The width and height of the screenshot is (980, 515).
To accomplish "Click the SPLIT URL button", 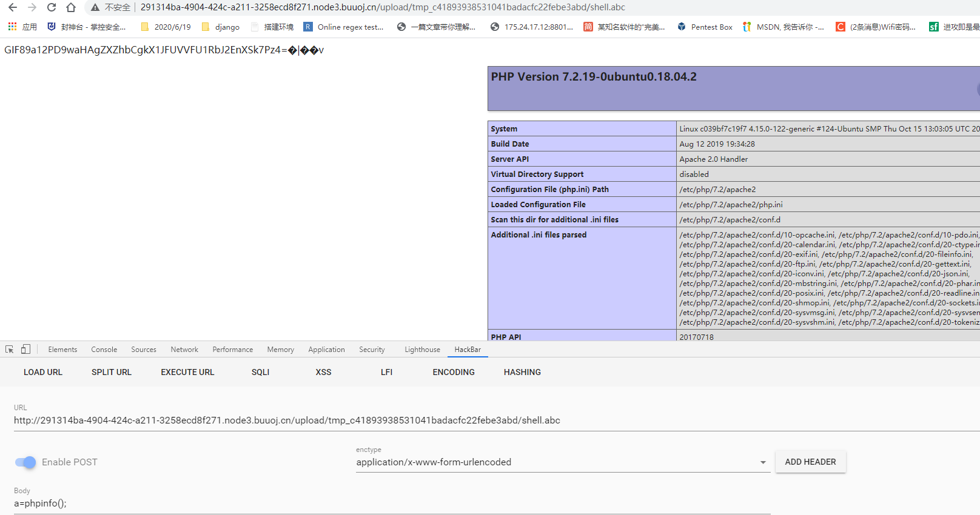I will pos(112,372).
